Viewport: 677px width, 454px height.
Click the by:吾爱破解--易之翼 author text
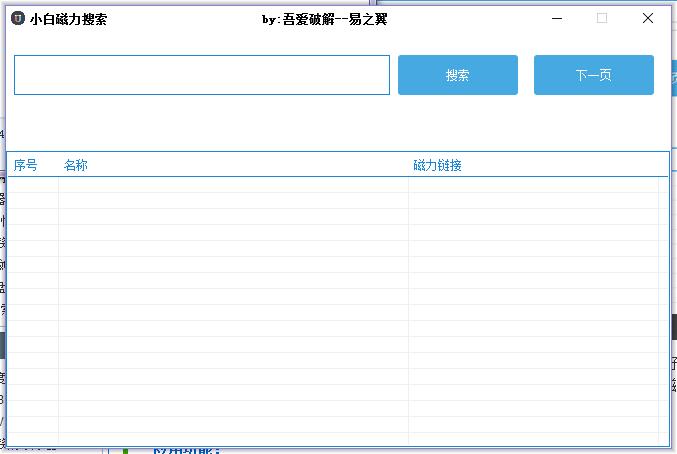pos(325,19)
